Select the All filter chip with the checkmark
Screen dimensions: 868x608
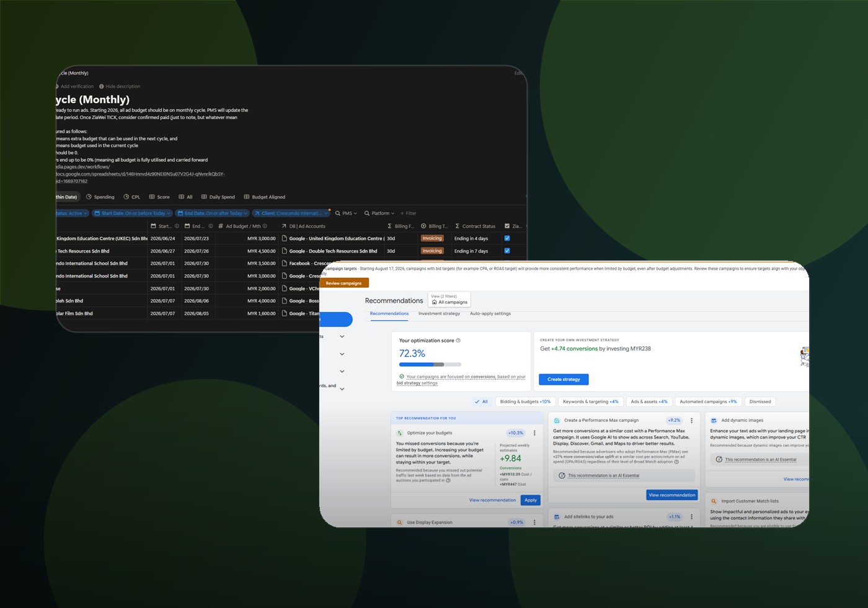coord(481,401)
